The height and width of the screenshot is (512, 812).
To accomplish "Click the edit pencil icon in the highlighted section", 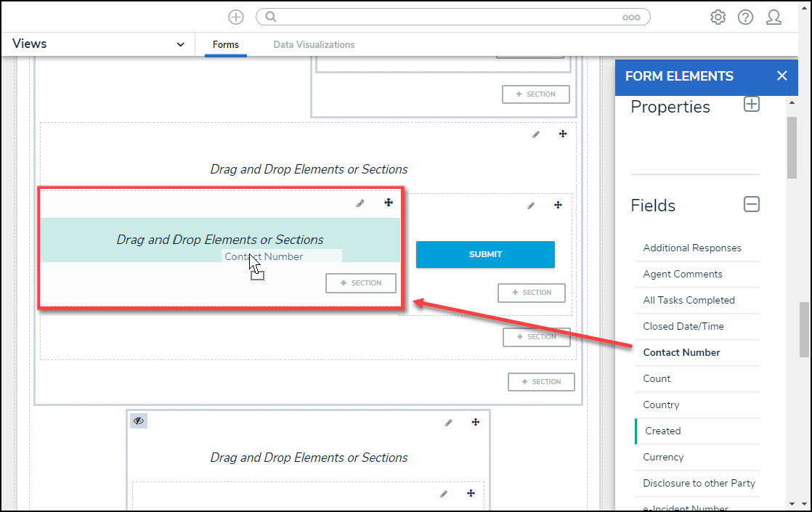I will point(360,203).
